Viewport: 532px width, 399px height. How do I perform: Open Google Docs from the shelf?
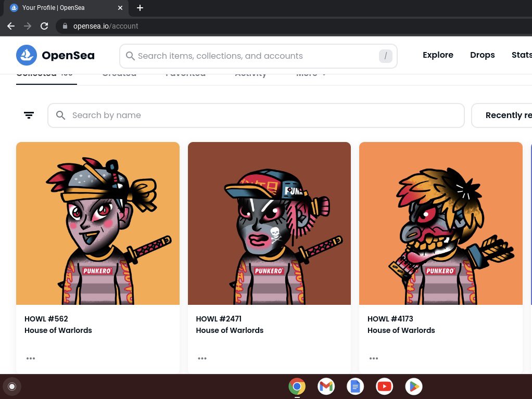coord(355,387)
